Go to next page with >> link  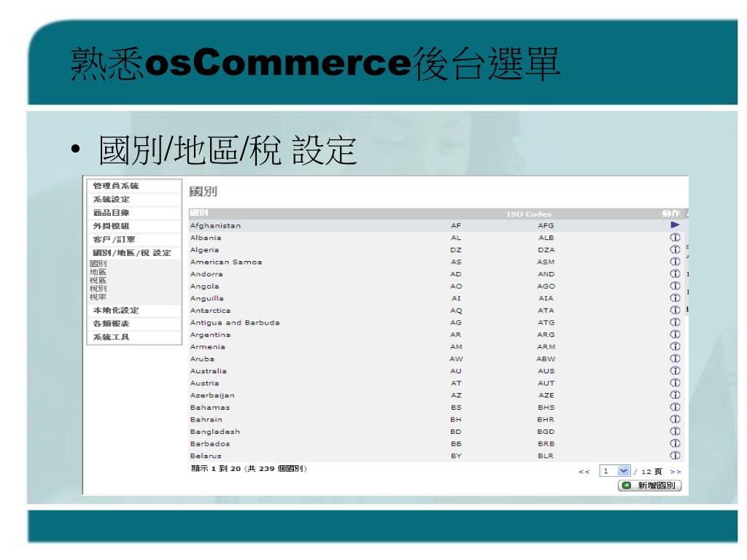(x=676, y=472)
